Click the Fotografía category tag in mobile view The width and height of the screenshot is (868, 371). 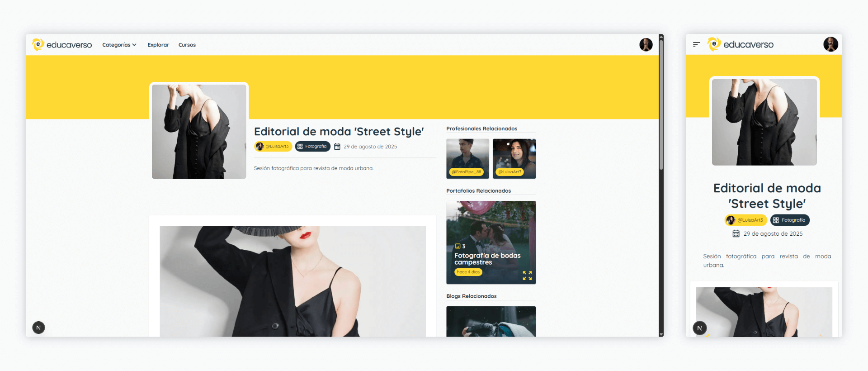pos(790,220)
